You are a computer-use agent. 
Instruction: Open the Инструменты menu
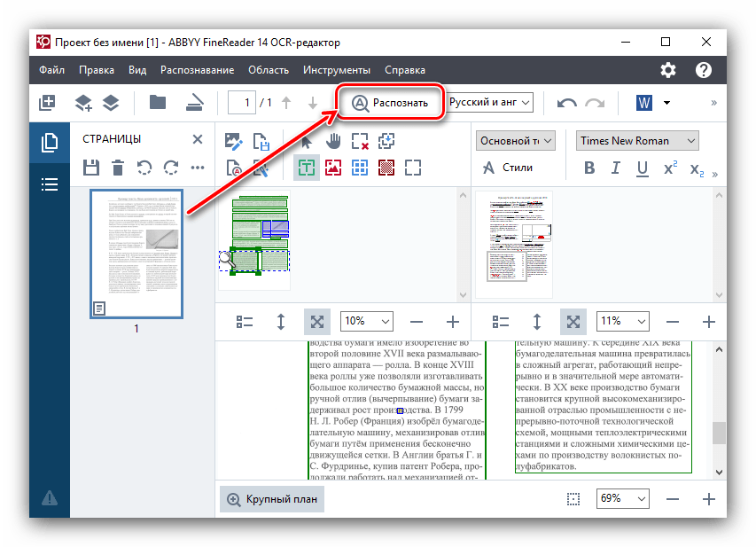[337, 70]
